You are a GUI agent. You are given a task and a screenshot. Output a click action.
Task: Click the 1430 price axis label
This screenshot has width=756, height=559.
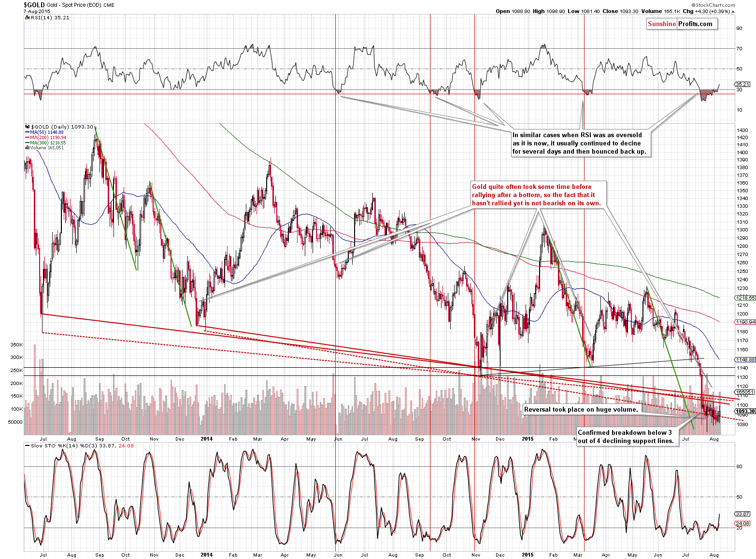point(742,130)
